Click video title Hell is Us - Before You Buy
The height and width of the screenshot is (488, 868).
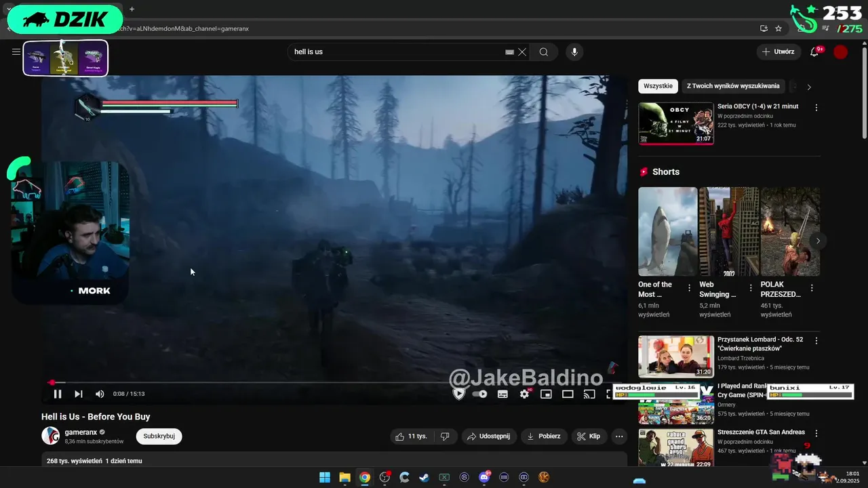point(96,417)
